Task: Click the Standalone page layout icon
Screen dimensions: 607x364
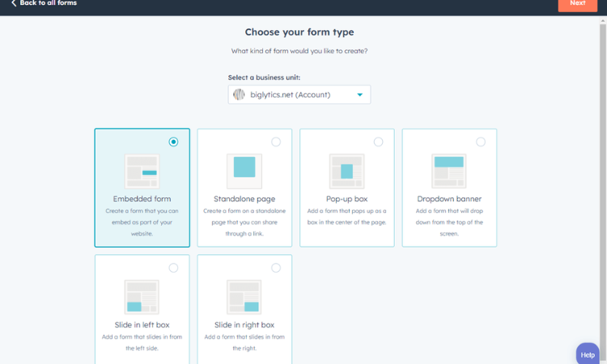Action: pos(244,171)
